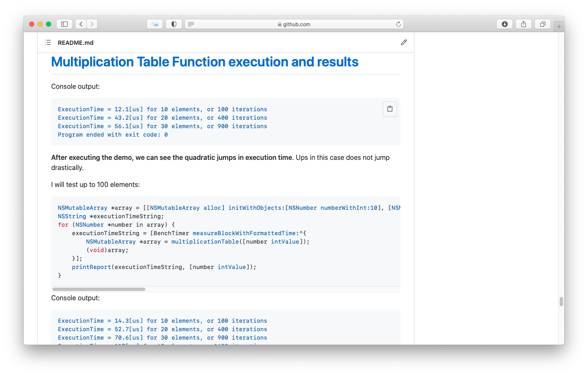Edit README.md using the pencil icon
The height and width of the screenshot is (376, 588).
click(403, 42)
